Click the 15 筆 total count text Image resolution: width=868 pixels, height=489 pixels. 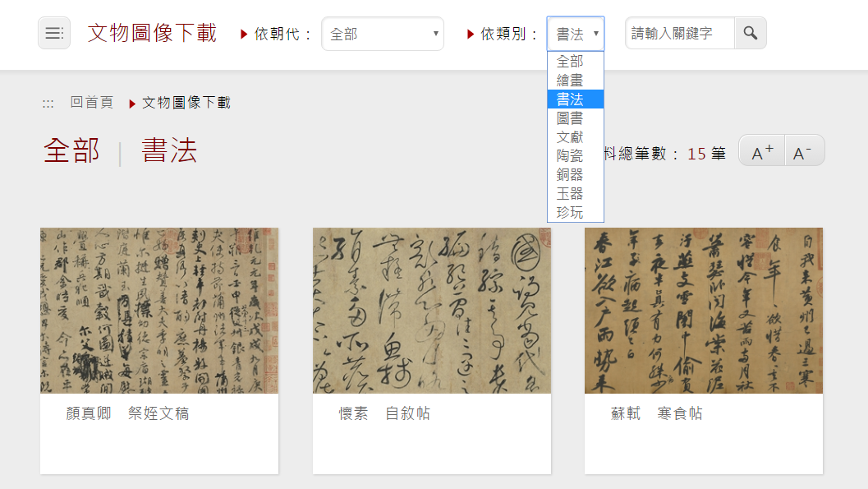coord(706,154)
